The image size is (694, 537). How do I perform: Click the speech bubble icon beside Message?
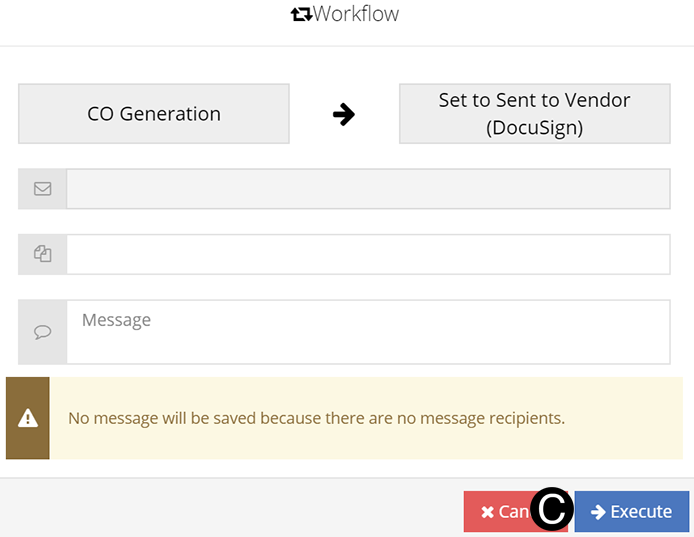tap(42, 332)
